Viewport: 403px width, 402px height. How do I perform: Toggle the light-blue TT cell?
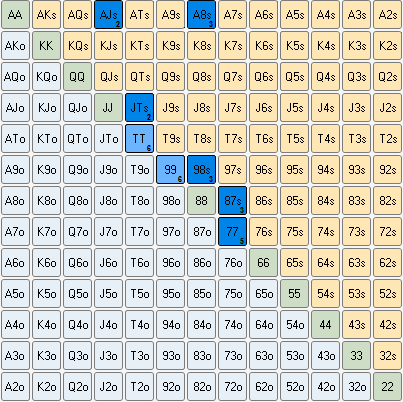pyautogui.click(x=139, y=139)
